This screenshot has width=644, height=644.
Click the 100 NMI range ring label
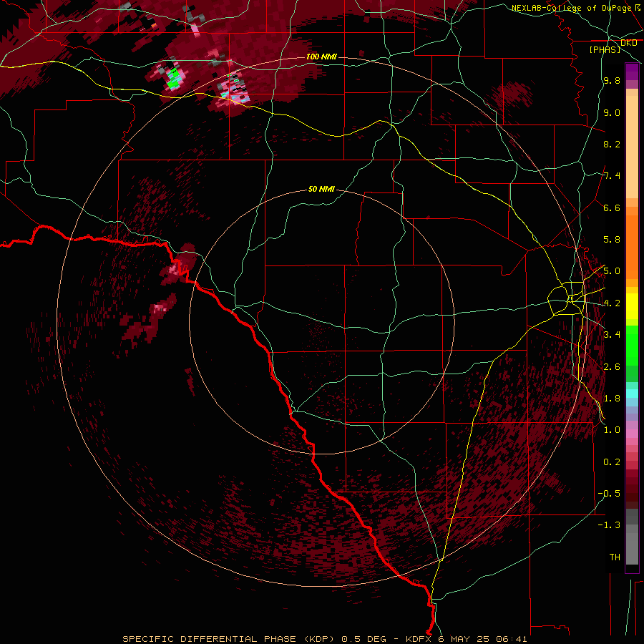coord(321,57)
